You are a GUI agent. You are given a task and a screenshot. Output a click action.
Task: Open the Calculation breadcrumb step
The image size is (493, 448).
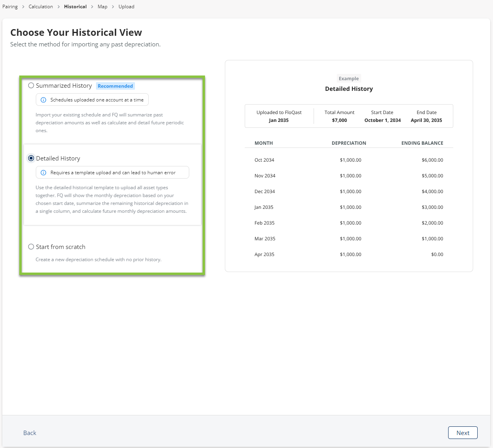pyautogui.click(x=41, y=7)
